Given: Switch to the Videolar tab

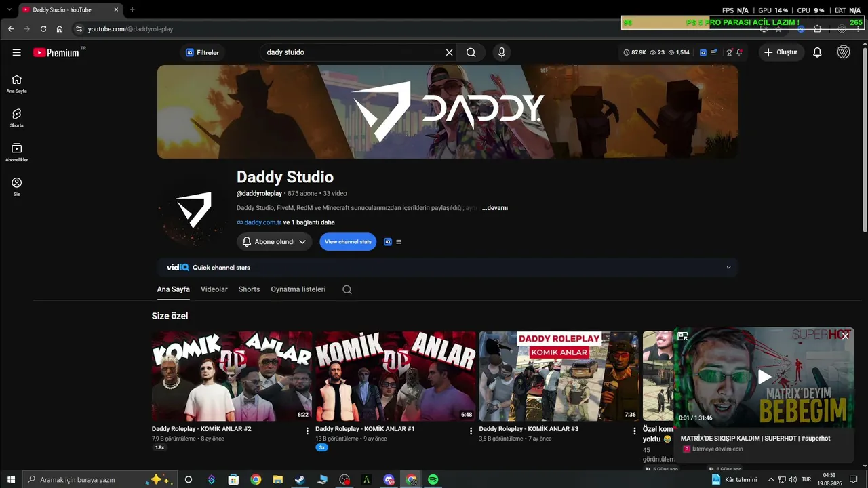Looking at the screenshot, I should tap(214, 289).
